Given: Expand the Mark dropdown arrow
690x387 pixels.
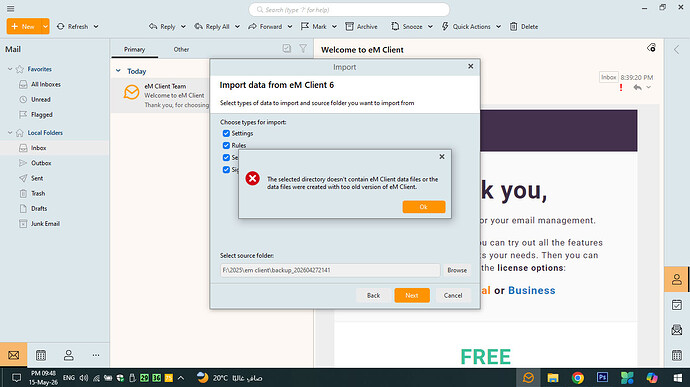Looking at the screenshot, I should click(334, 26).
